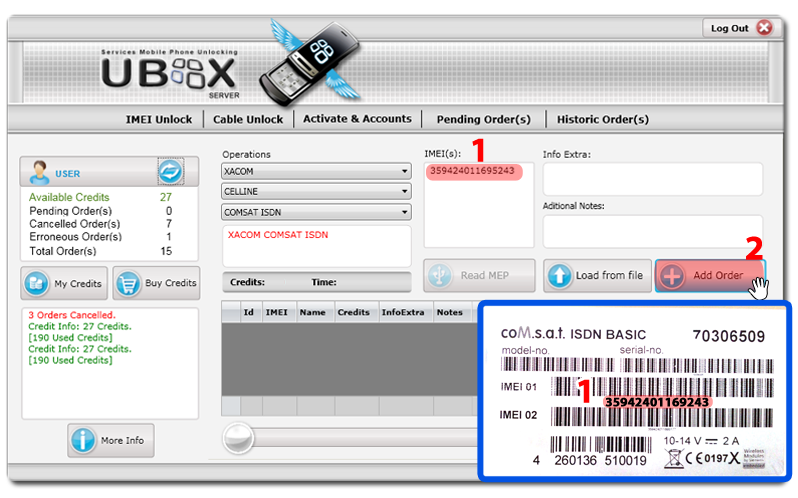The image size is (798, 498).
Task: Click the More Info button label
Action: (122, 441)
